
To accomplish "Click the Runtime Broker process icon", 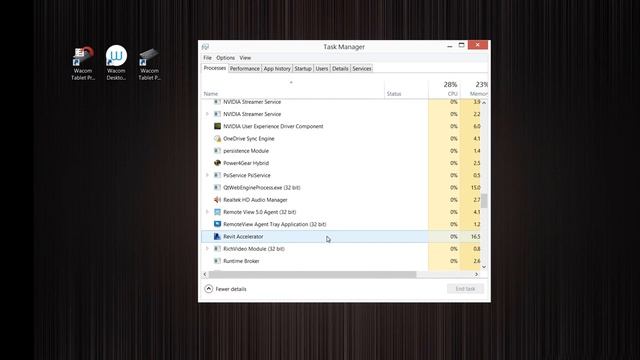I will point(218,261).
